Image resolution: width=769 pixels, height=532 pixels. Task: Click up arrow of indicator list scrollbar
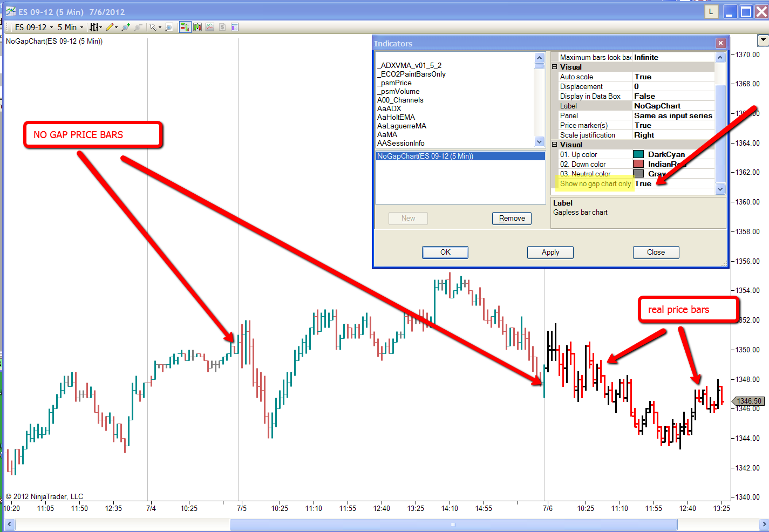point(539,58)
